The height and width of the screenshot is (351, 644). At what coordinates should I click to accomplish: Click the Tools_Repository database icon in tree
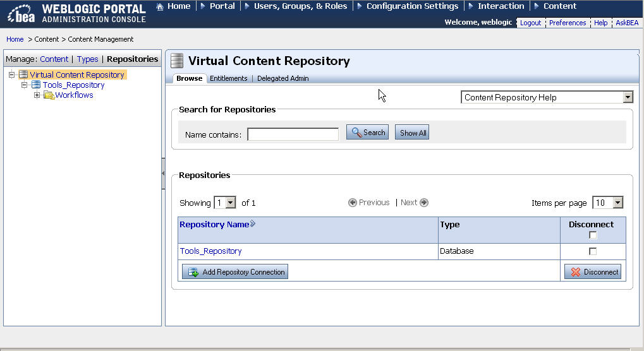(36, 85)
